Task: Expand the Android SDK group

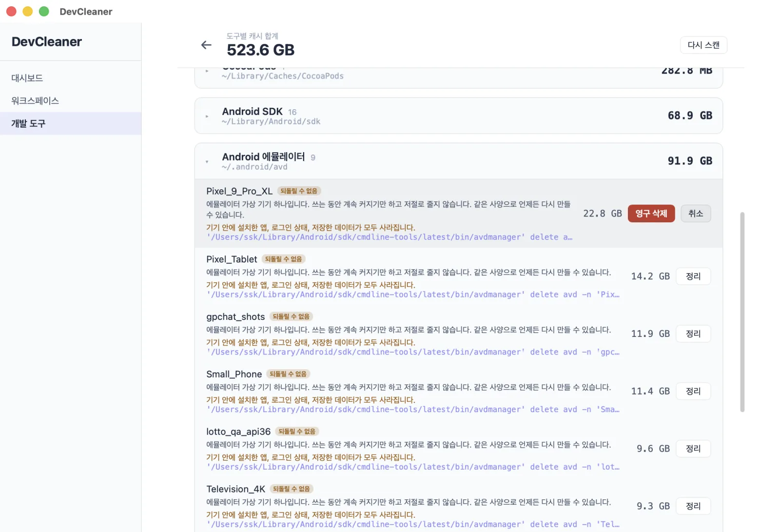Action: pyautogui.click(x=207, y=116)
